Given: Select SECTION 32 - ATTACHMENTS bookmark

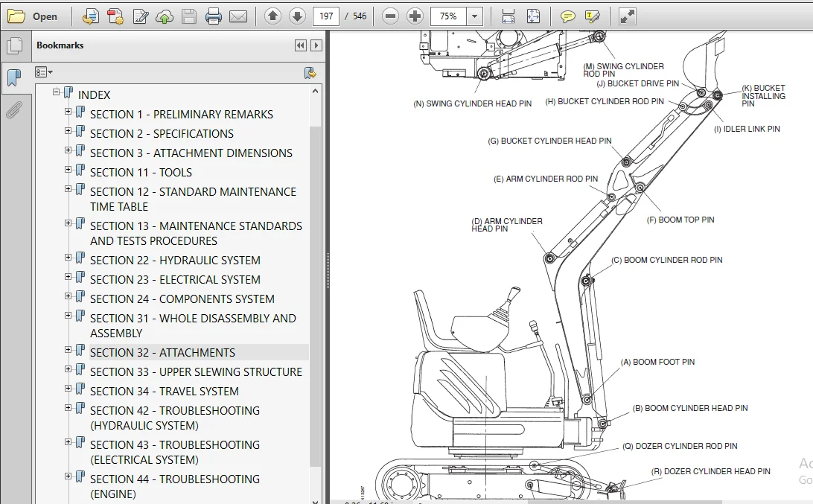Looking at the screenshot, I should (162, 353).
